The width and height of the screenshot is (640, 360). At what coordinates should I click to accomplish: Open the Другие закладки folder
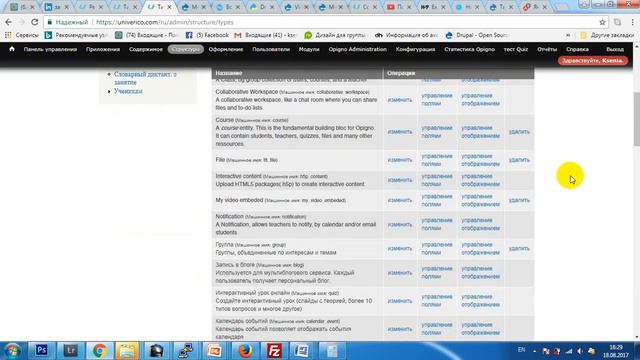(607, 36)
